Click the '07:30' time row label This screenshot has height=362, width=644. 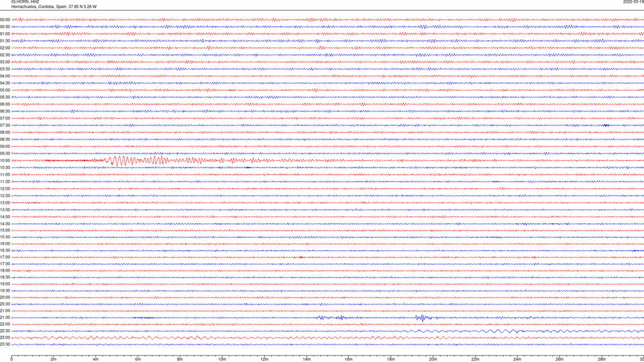click(x=5, y=125)
